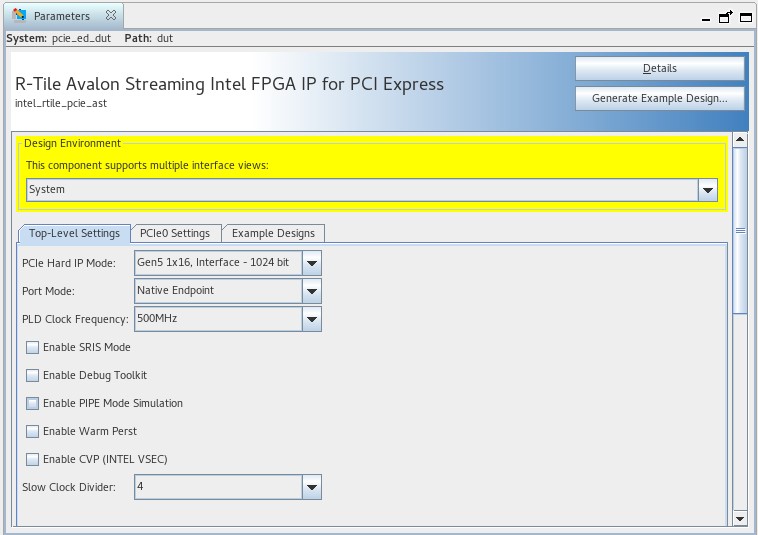This screenshot has height=535, width=758.
Task: Detach the Parameters panel into separate window
Action: tap(726, 16)
